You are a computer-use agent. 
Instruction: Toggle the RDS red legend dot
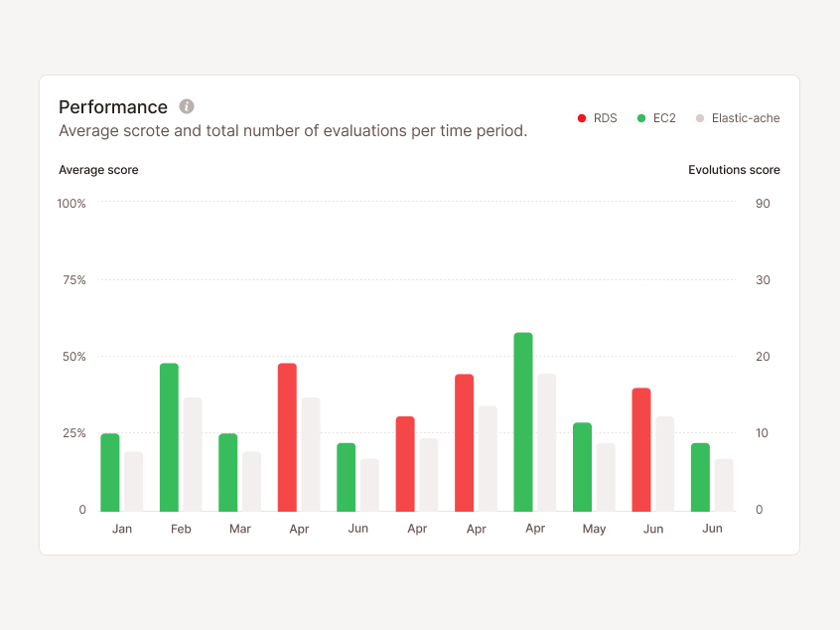[x=582, y=118]
